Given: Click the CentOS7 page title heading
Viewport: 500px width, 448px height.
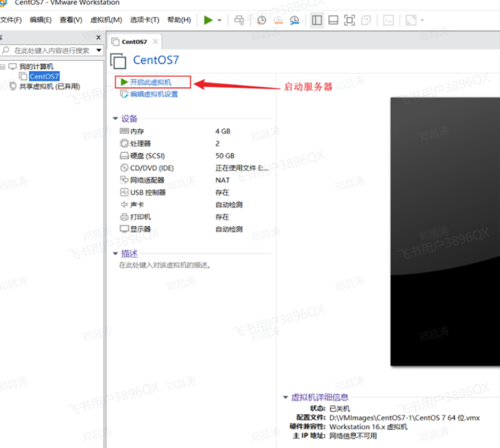Looking at the screenshot, I should pyautogui.click(x=156, y=60).
